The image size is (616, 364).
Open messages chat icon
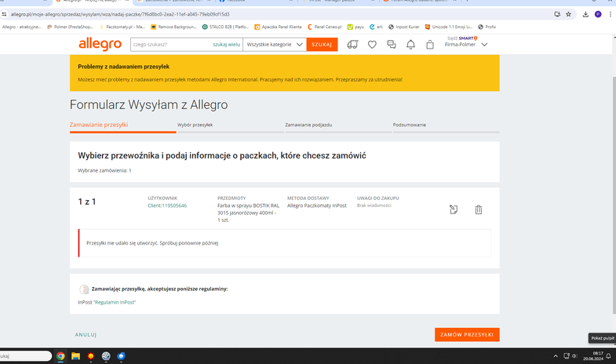[392, 45]
